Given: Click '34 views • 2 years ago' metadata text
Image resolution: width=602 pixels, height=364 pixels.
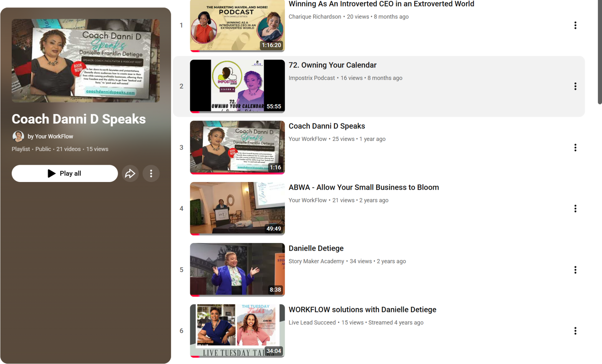Looking at the screenshot, I should (378, 262).
